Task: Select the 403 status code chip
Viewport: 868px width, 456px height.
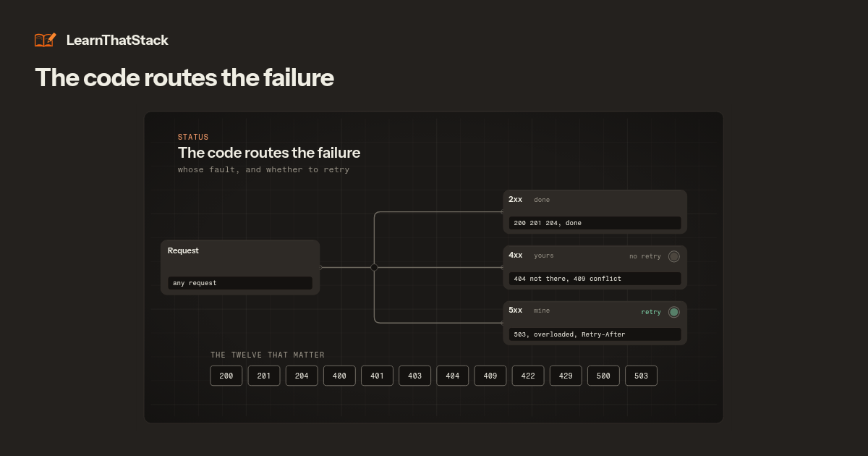Action: click(414, 376)
